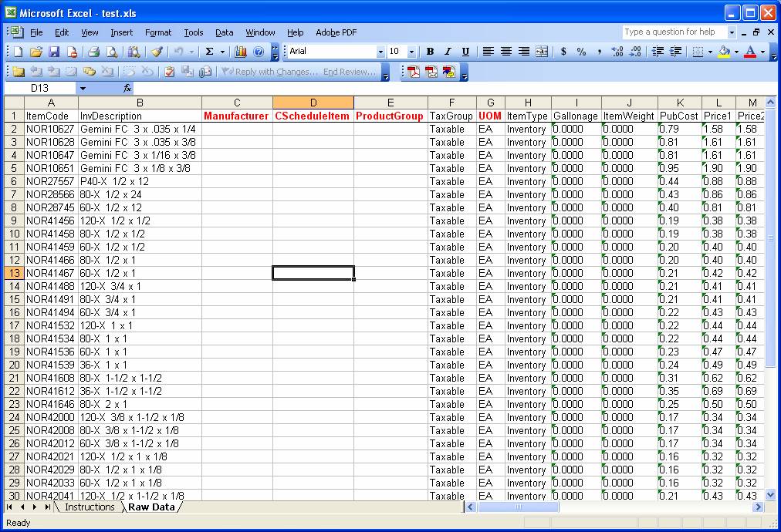
Task: Apply the yellow Fill Color swatch
Action: pos(723,52)
